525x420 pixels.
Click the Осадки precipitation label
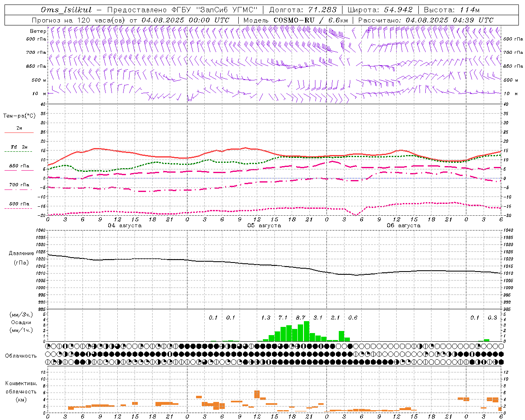pyautogui.click(x=21, y=322)
